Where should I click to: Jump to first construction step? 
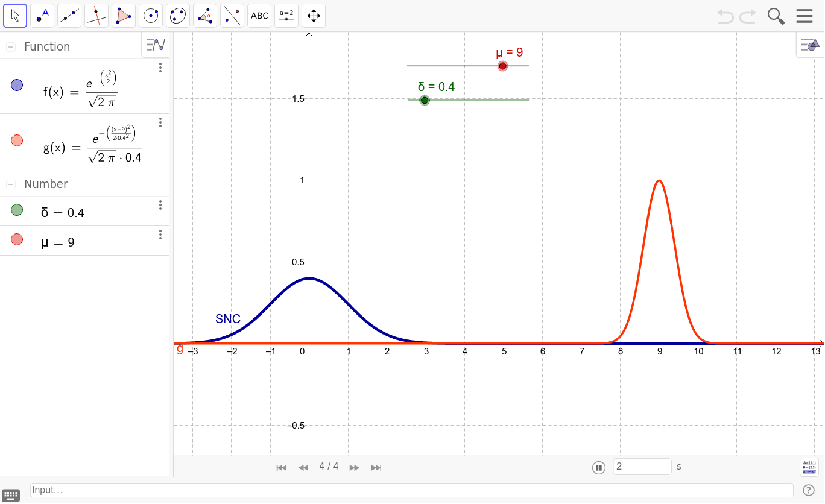[x=281, y=467]
